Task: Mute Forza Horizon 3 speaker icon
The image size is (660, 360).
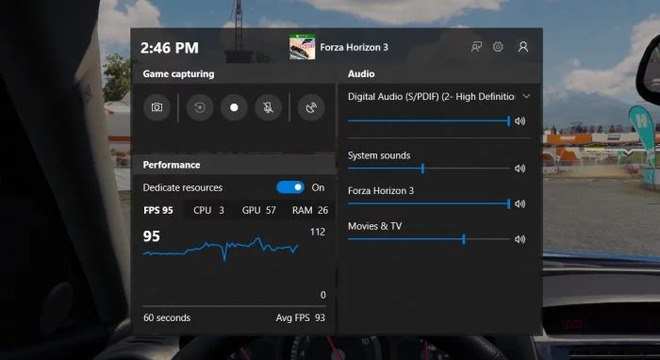Action: pyautogui.click(x=520, y=204)
